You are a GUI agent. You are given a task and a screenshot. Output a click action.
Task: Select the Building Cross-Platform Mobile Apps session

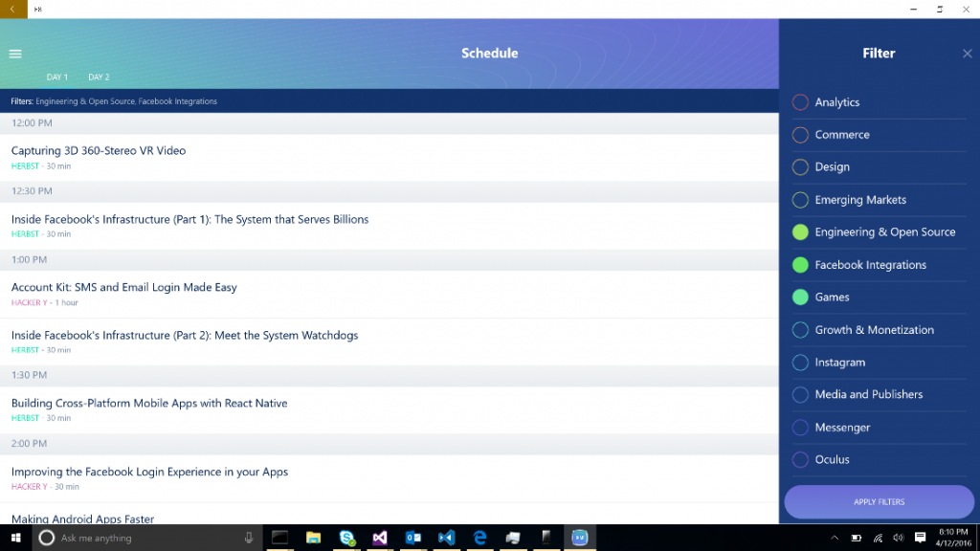click(x=147, y=403)
